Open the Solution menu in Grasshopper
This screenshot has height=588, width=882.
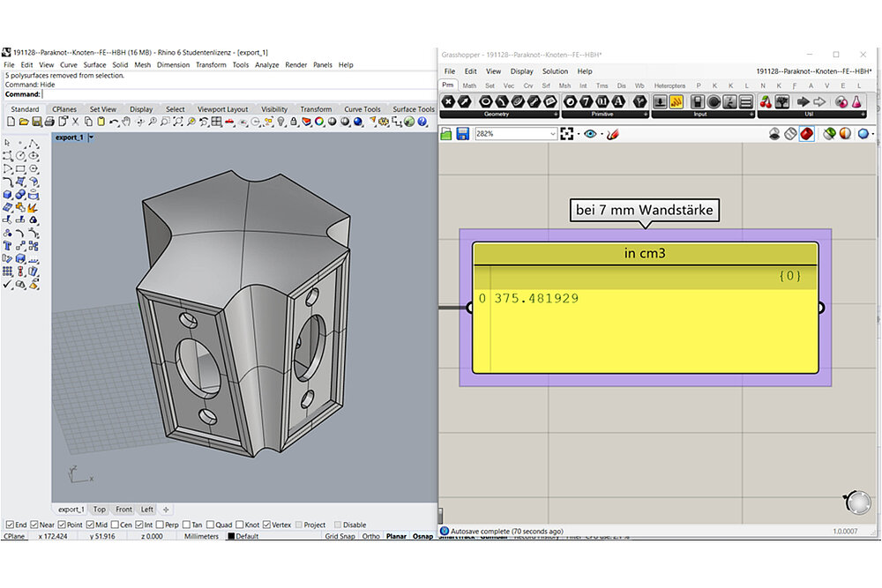[555, 71]
